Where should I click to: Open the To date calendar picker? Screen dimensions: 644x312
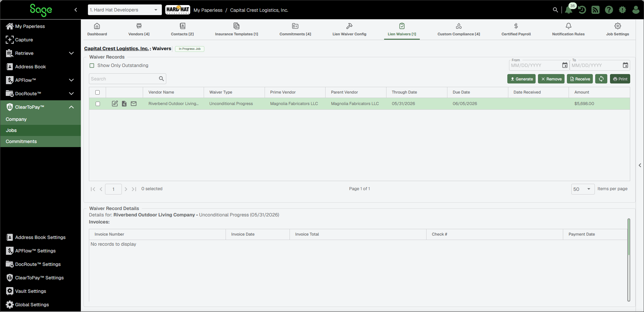(625, 65)
